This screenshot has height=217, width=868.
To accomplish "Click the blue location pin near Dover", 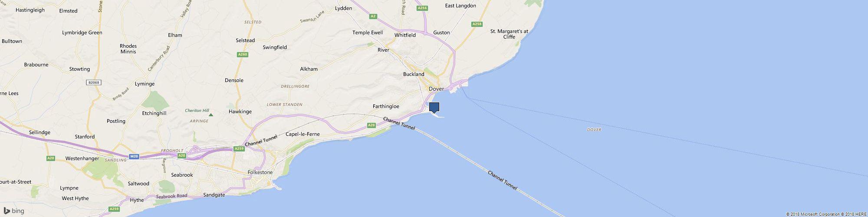I will (434, 108).
